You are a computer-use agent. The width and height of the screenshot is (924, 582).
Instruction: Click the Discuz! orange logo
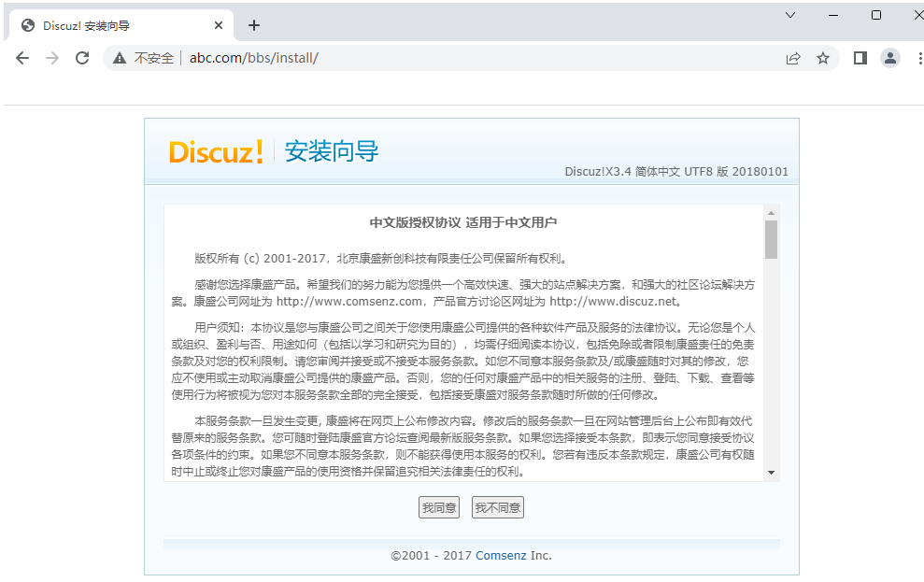point(216,152)
